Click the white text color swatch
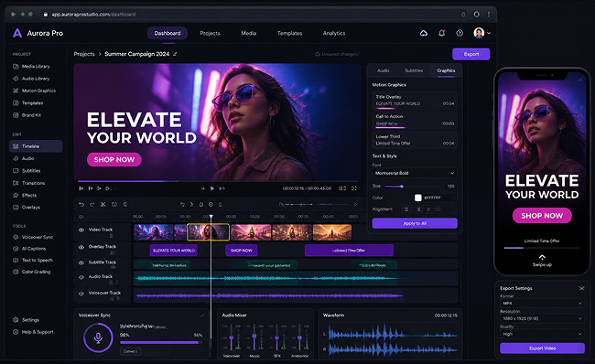 (417, 198)
